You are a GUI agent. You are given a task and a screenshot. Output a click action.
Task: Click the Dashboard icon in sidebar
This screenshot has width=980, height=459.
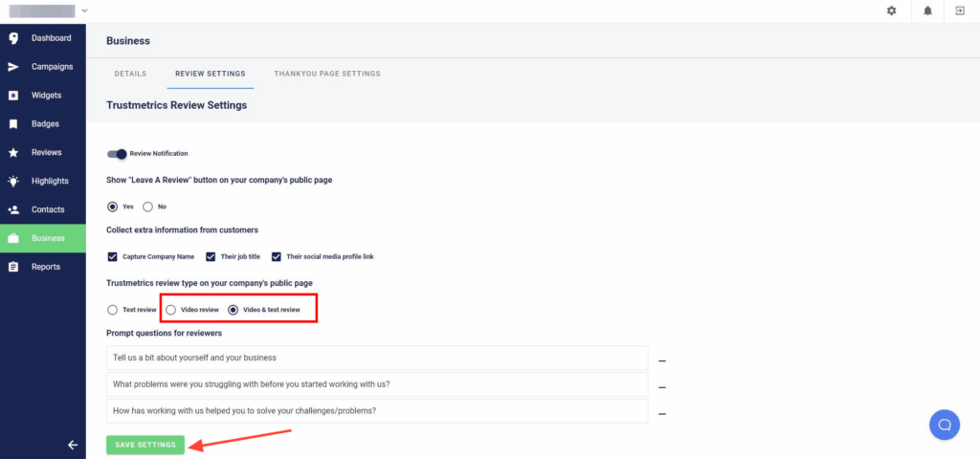(x=13, y=38)
